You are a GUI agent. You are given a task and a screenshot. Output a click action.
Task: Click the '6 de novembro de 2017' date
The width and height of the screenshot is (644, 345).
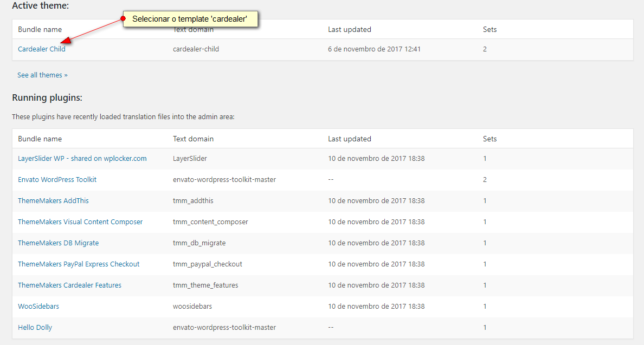click(374, 49)
